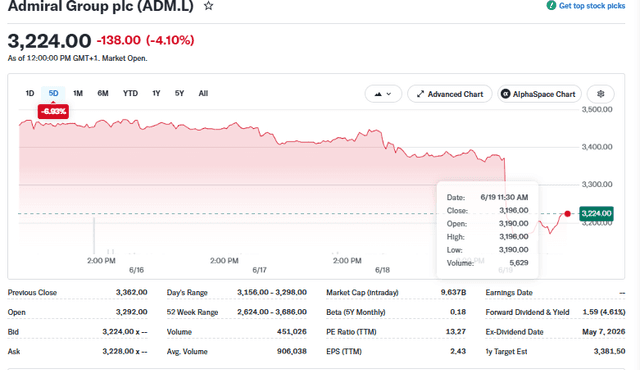Open chart settings gear icon
This screenshot has height=370, width=640.
tap(600, 94)
